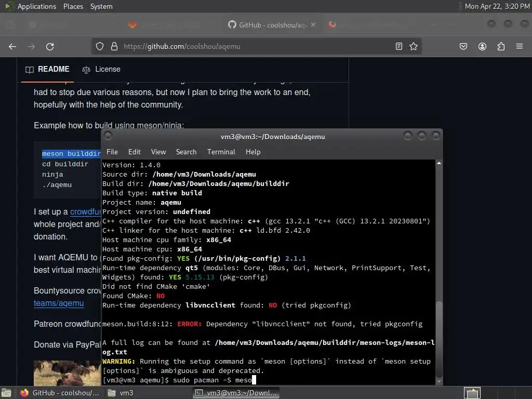532x399 pixels.
Task: Click the show desktop taskbar icon
Action: (x=6, y=393)
